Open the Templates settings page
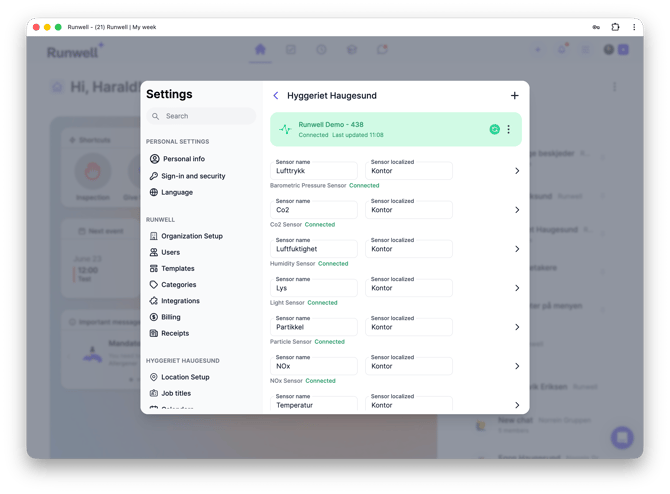 (x=172, y=268)
